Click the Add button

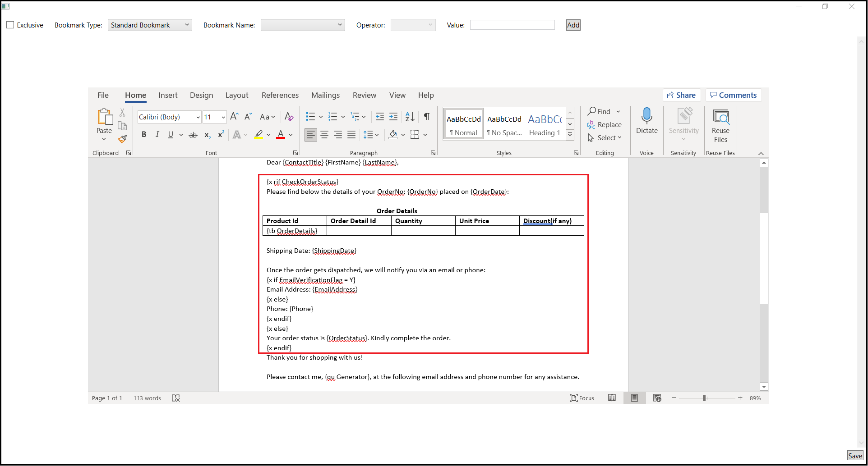(x=573, y=25)
